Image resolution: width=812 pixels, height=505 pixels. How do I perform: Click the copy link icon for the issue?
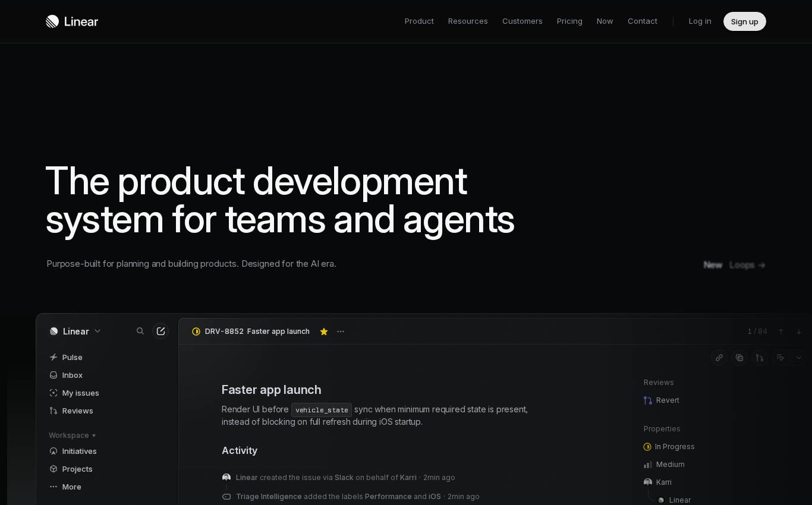coord(719,358)
